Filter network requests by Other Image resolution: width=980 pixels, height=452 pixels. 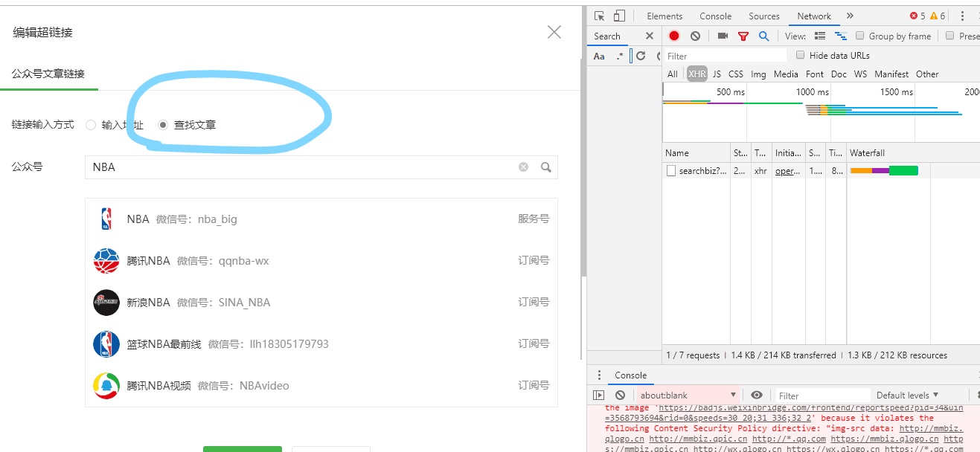click(x=927, y=74)
